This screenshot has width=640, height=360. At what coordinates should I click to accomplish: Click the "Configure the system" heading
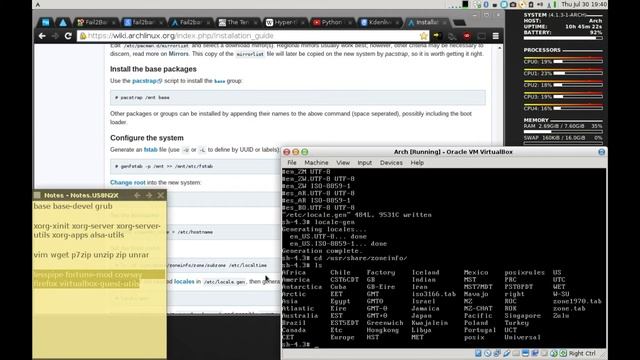pyautogui.click(x=147, y=138)
